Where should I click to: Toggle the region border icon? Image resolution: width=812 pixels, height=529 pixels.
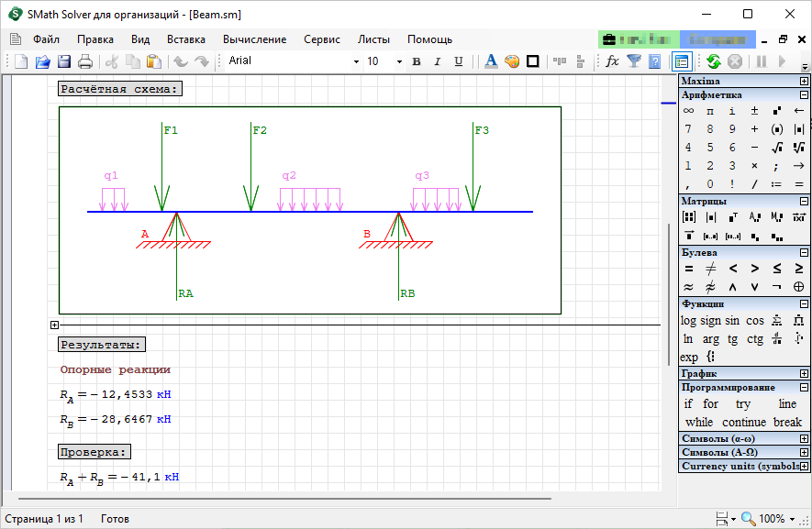tap(533, 61)
